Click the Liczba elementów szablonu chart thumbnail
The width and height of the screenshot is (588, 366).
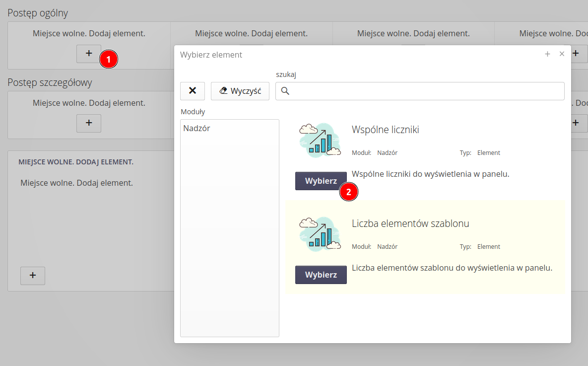pos(320,234)
